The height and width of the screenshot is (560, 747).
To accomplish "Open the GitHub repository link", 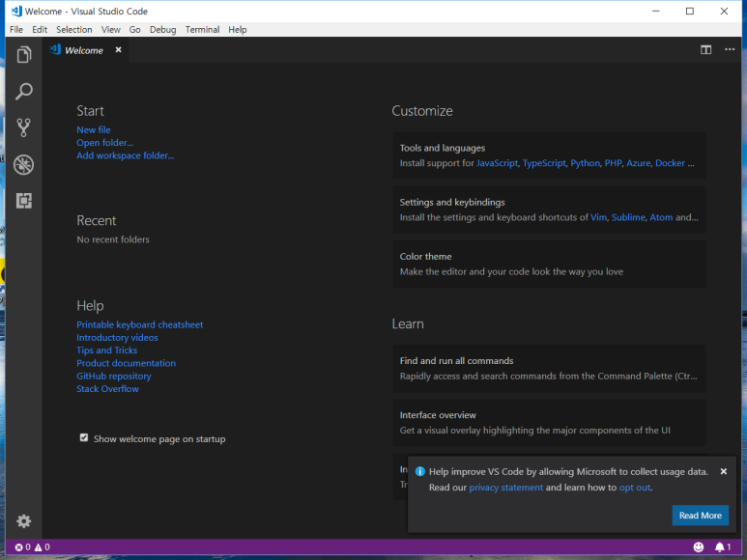I will (114, 376).
